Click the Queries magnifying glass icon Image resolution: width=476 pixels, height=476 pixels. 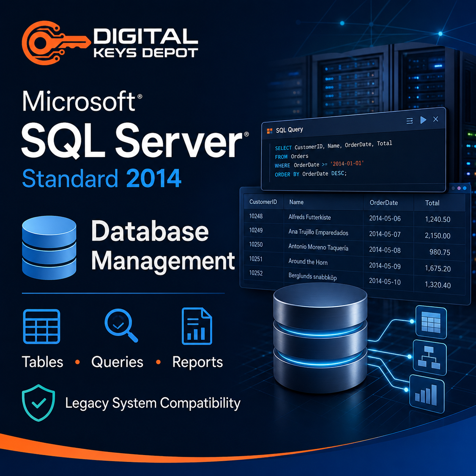tap(121, 326)
